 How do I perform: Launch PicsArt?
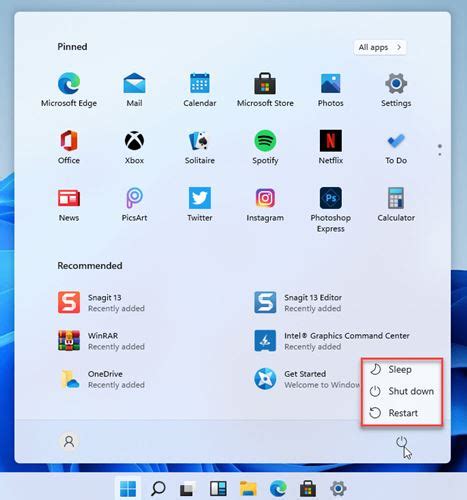pos(134,204)
